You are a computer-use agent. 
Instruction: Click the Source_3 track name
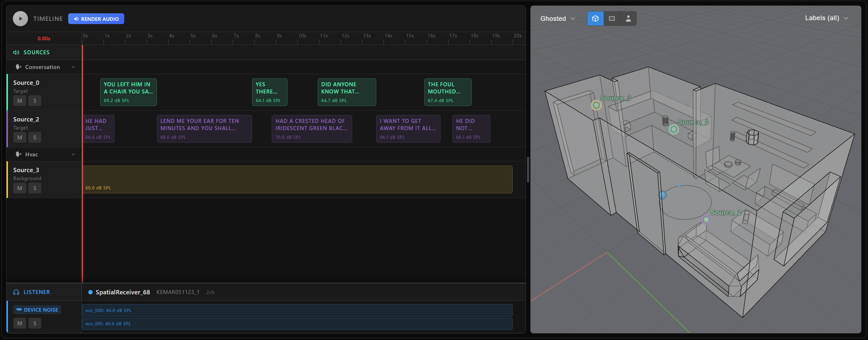click(x=26, y=170)
